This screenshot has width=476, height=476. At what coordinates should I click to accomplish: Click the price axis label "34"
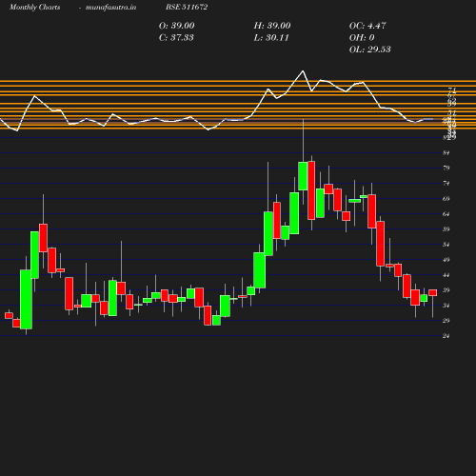pos(446,306)
